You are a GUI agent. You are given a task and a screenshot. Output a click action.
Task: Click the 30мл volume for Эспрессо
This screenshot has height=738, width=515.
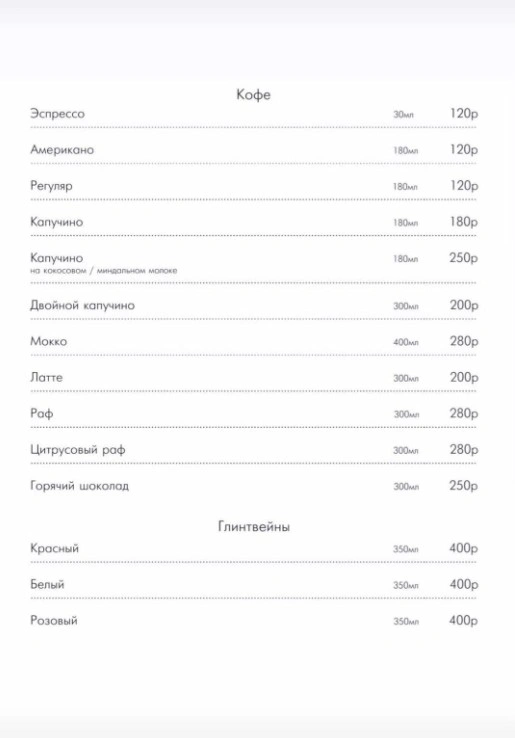[403, 114]
